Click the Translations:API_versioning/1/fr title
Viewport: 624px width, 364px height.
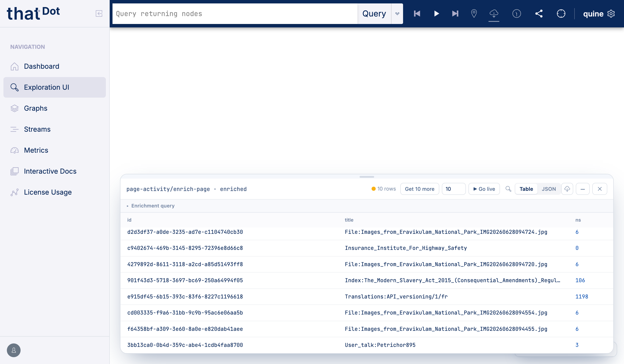(396, 297)
